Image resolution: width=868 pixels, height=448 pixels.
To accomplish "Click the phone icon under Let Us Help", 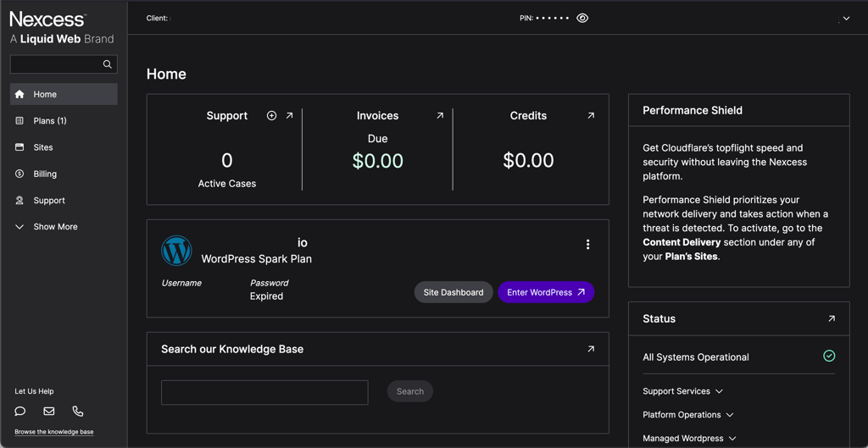I will pyautogui.click(x=78, y=411).
